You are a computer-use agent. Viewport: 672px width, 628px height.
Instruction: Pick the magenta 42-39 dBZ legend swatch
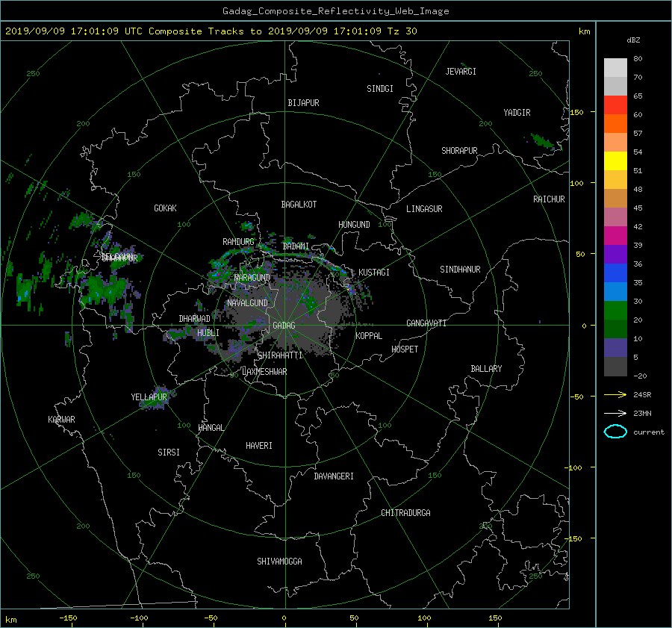click(615, 235)
